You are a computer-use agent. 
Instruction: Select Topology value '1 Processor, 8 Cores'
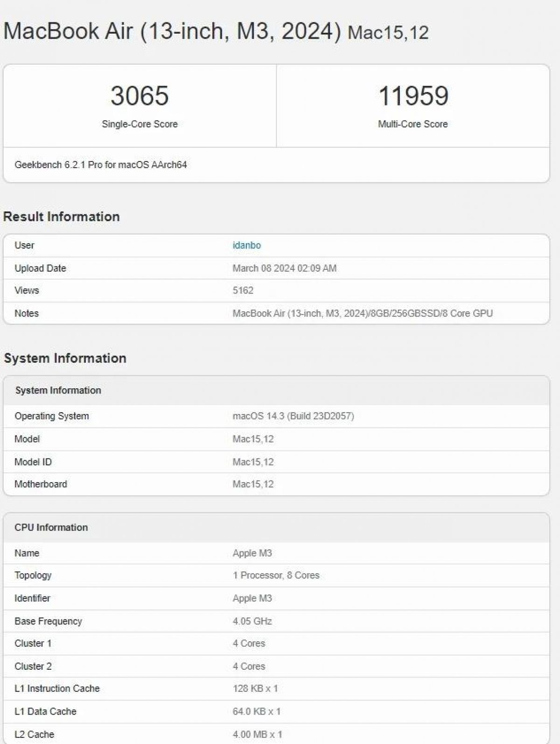pos(276,576)
